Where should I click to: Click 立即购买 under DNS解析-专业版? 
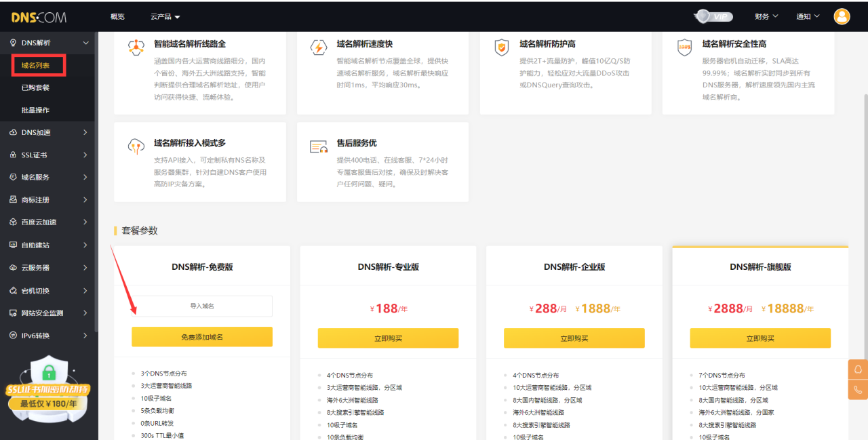(388, 338)
